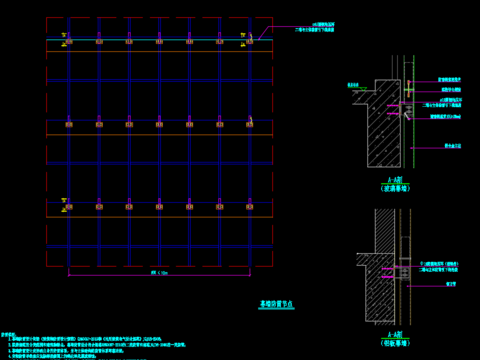Click the top orange horizontal beam line
480x360 pixels.
pos(159,51)
